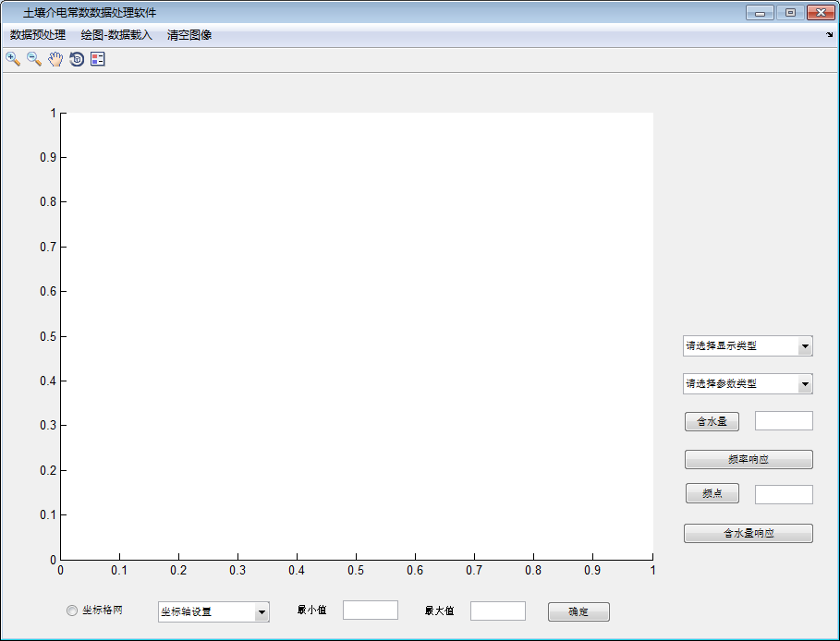The height and width of the screenshot is (641, 840).
Task: Activate the Pan hand tool
Action: [x=55, y=59]
